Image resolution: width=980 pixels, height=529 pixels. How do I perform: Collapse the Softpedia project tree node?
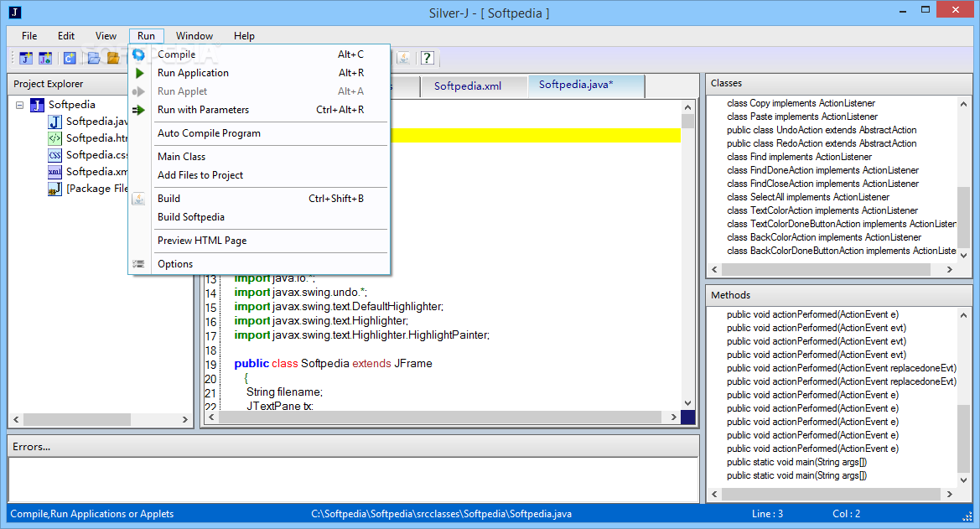click(19, 105)
